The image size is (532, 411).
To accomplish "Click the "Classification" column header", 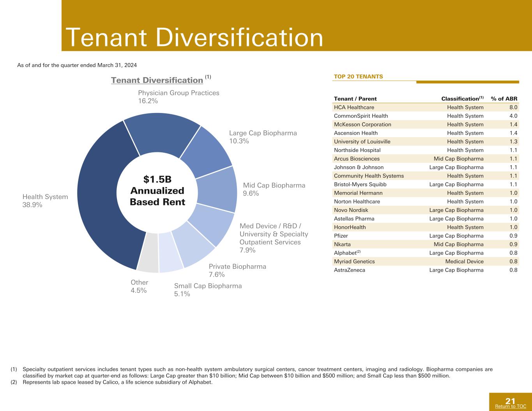I will tap(463, 99).
